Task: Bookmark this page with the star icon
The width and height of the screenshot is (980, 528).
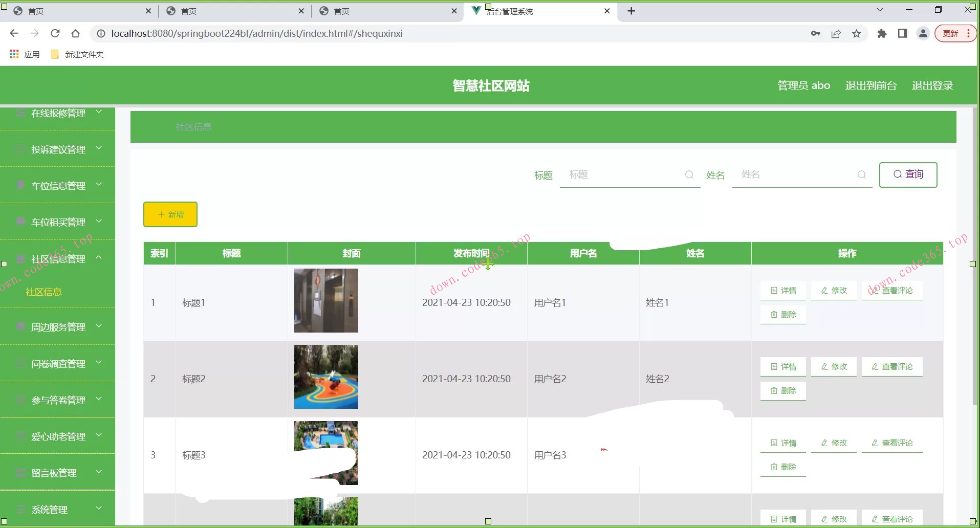Action: point(857,33)
